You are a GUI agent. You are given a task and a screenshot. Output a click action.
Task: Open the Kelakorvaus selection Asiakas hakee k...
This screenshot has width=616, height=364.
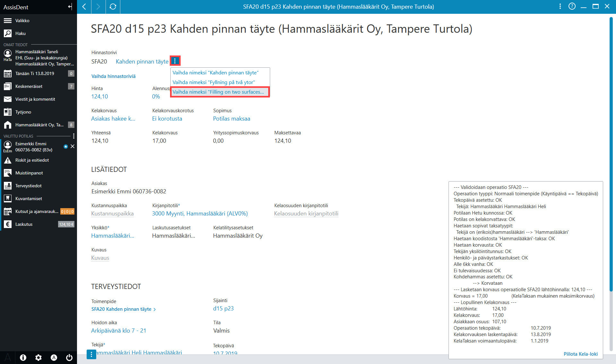coord(113,119)
